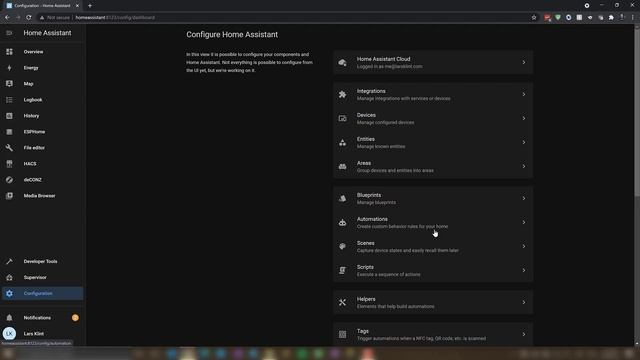Click the Blueprints icon

[x=342, y=198]
